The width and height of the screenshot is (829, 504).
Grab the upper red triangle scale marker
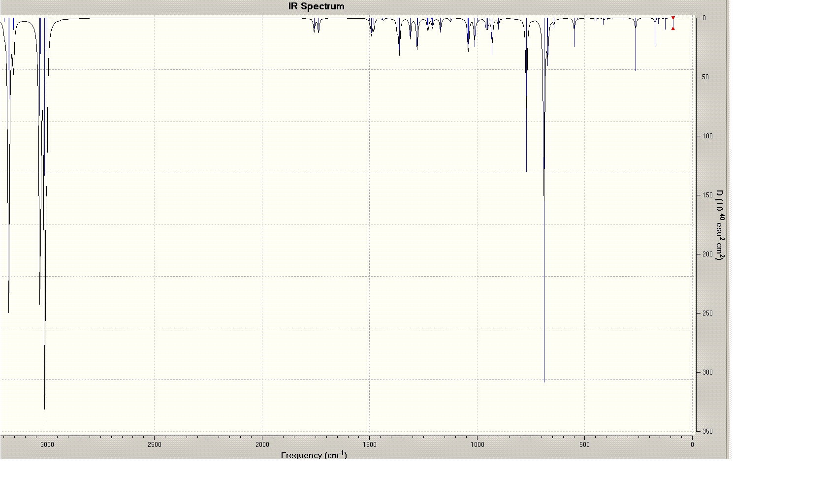point(673,18)
